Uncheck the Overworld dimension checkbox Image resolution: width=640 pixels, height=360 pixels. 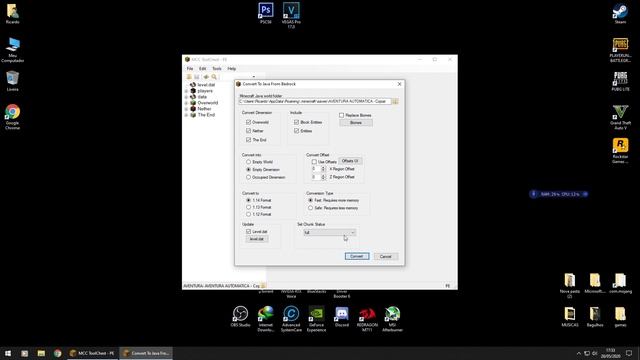(x=248, y=122)
